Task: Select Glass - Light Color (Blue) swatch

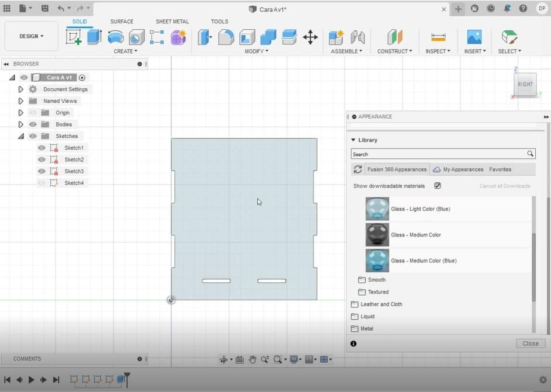Action: click(377, 209)
